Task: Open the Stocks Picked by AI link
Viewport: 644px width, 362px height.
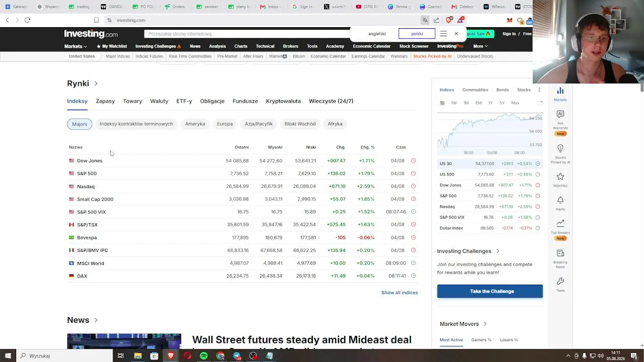Action: [432, 56]
